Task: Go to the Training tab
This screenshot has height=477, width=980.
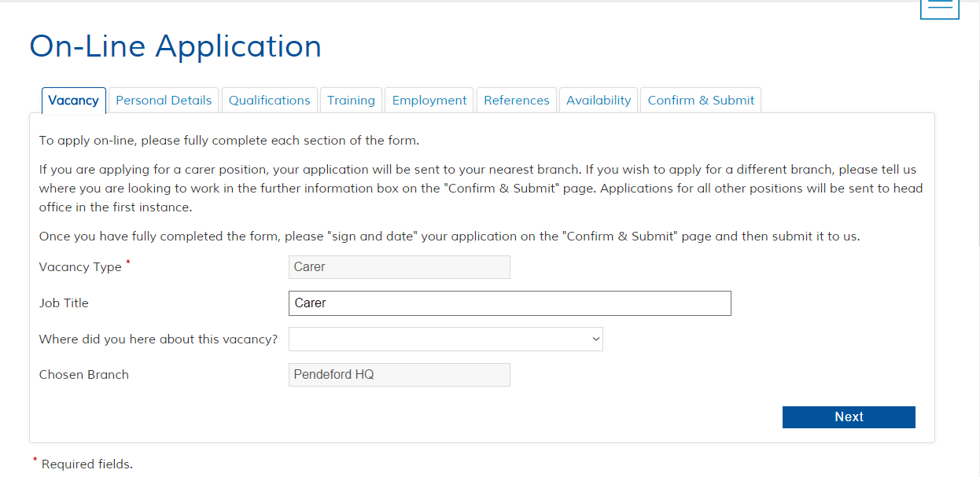Action: 351,101
